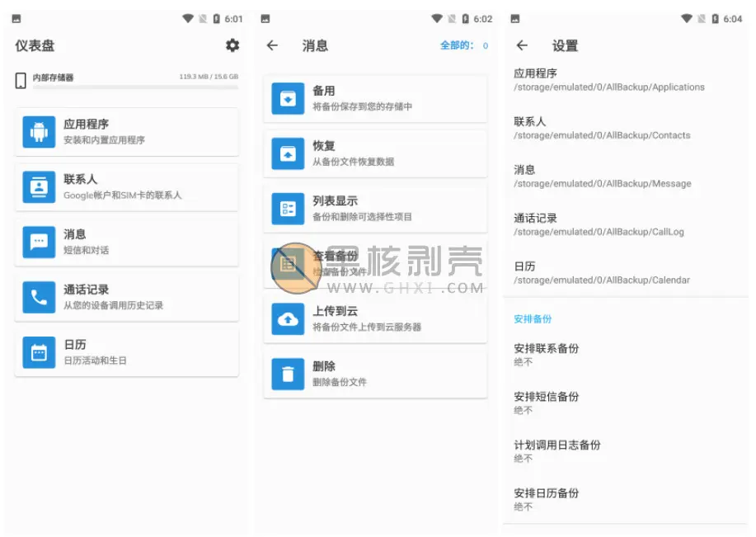This screenshot has height=537, width=756.
Task: Tap the 日历 calendar icon
Action: coord(39,352)
